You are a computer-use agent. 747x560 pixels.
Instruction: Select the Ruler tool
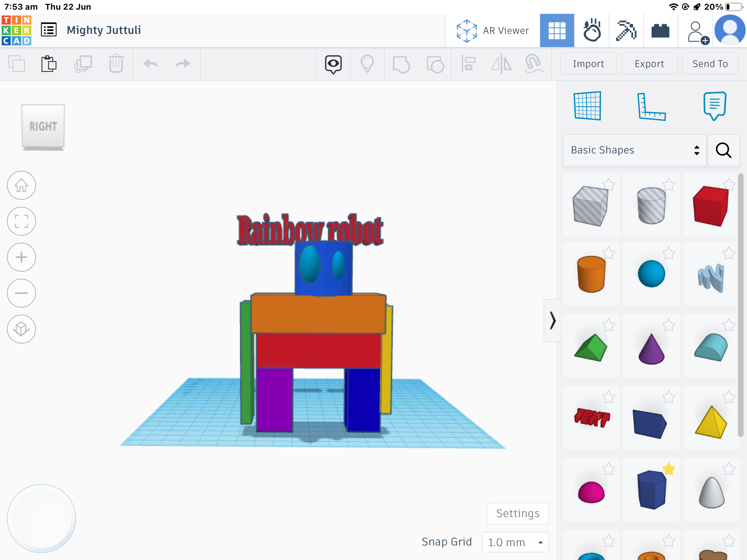pos(651,106)
